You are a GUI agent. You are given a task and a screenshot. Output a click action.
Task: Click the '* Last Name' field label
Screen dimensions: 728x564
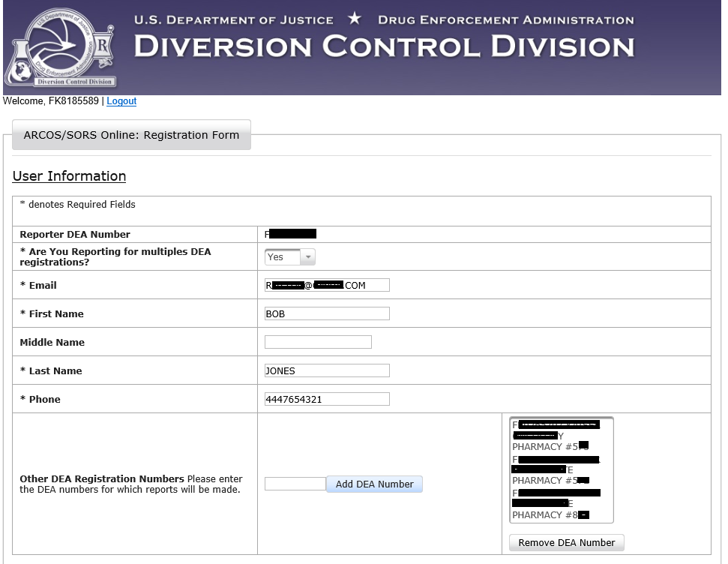tap(51, 370)
